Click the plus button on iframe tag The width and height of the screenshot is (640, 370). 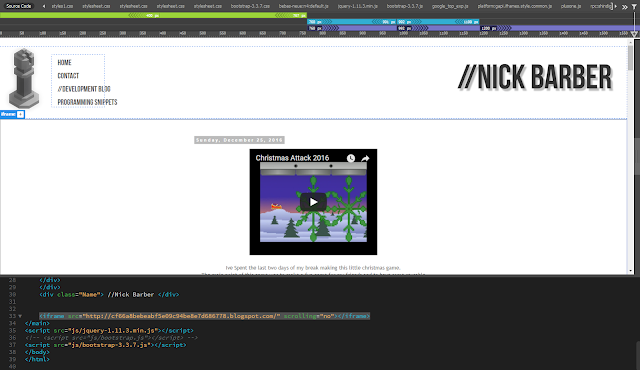(20, 114)
